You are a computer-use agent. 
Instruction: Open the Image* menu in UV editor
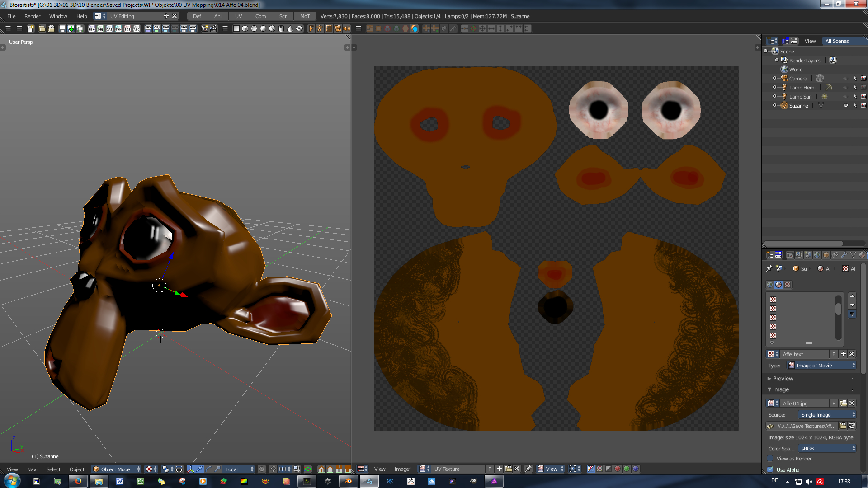[402, 469]
